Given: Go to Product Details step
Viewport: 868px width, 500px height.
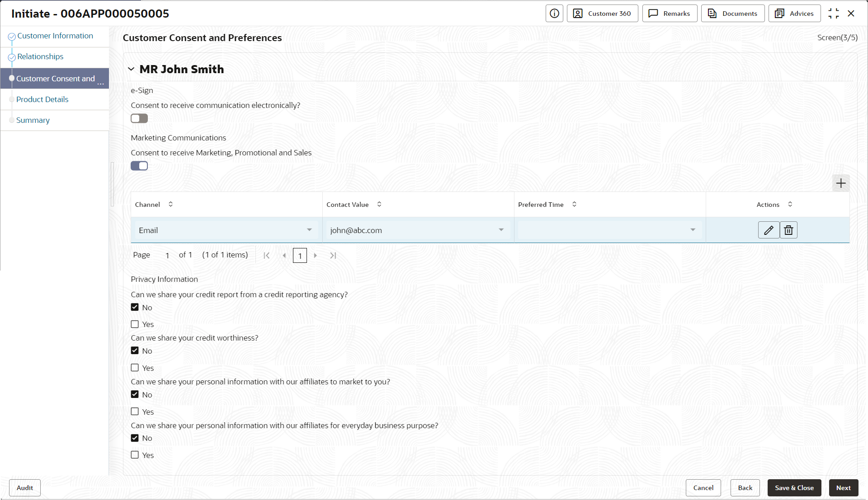Looking at the screenshot, I should [42, 99].
